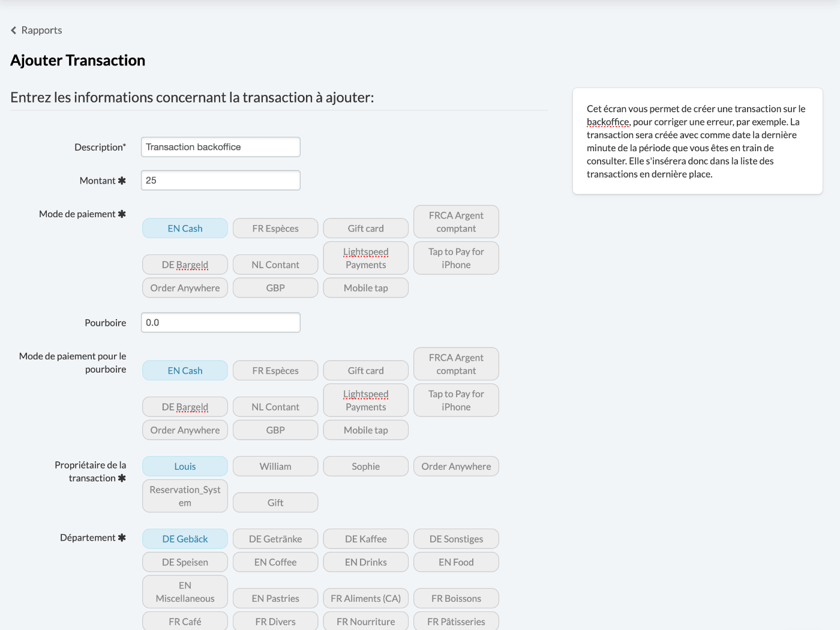Select Tap to Pay for iPhone for pourboire
This screenshot has height=630, width=840.
tap(456, 400)
